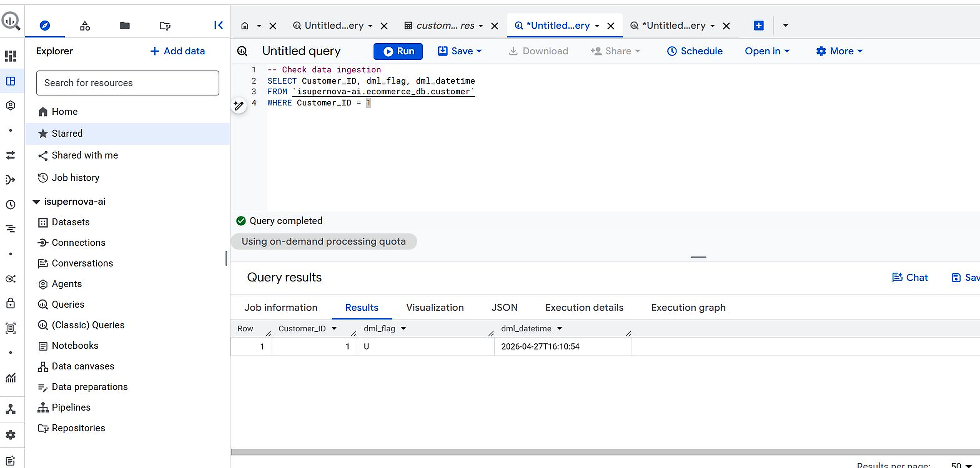The height and width of the screenshot is (468, 980).
Task: Click the Home link in Explorer
Action: [x=65, y=111]
